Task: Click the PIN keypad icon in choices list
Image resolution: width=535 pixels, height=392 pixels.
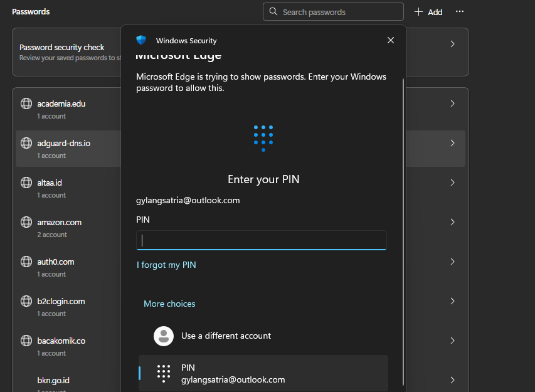Action: point(164,373)
